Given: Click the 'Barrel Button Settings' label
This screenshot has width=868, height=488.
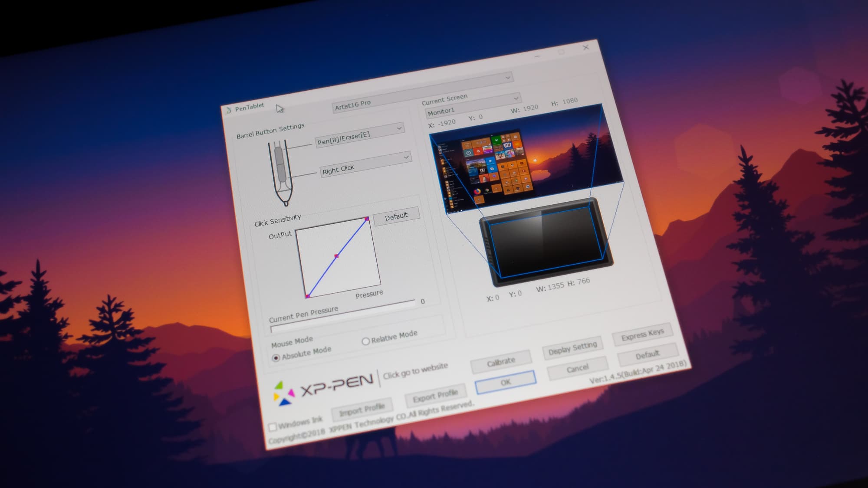Looking at the screenshot, I should click(270, 131).
